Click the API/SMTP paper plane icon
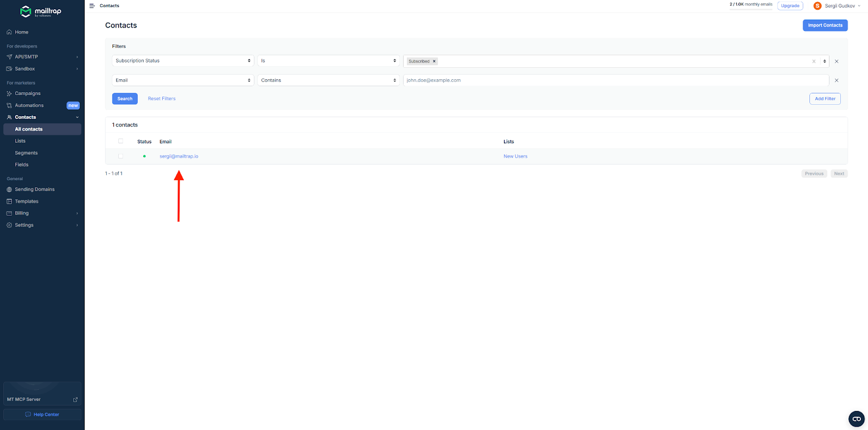 pyautogui.click(x=9, y=57)
